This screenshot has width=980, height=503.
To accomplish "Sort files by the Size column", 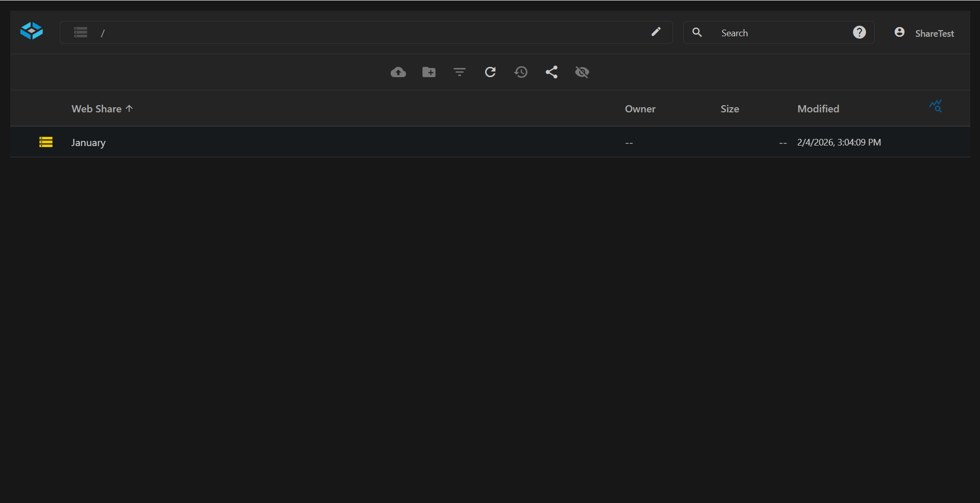I will (x=729, y=108).
